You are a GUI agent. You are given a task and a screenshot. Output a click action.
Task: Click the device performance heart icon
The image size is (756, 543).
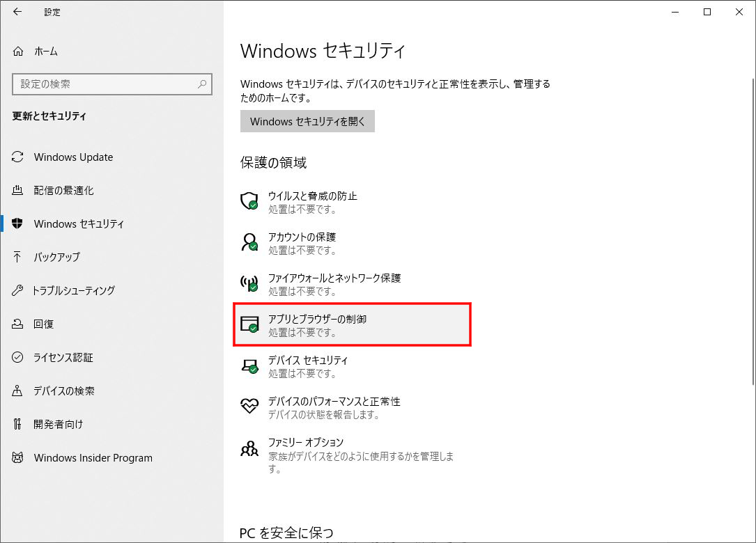[x=249, y=406]
